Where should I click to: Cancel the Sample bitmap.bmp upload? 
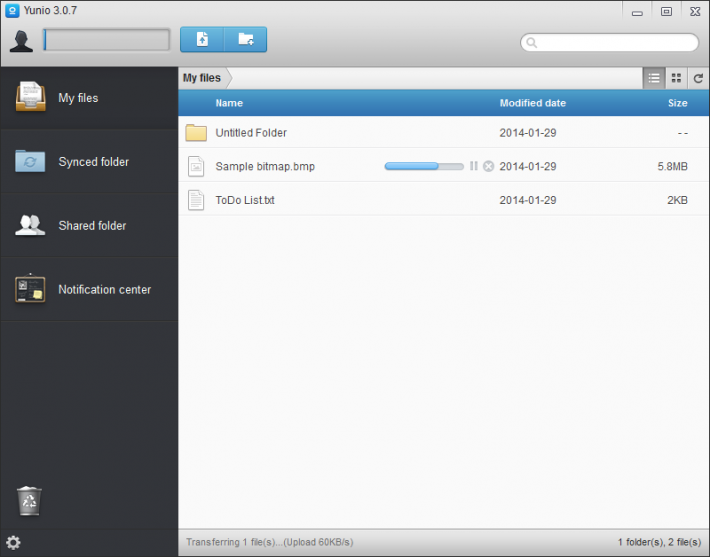point(489,166)
